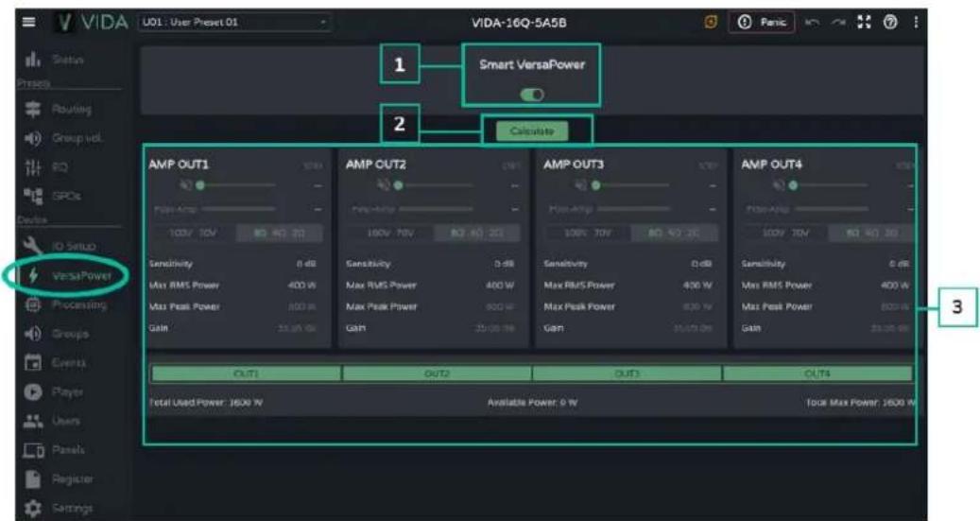This screenshot has height=521, width=980.
Task: Click the OUT4 power bar segment
Action: pyautogui.click(x=817, y=373)
